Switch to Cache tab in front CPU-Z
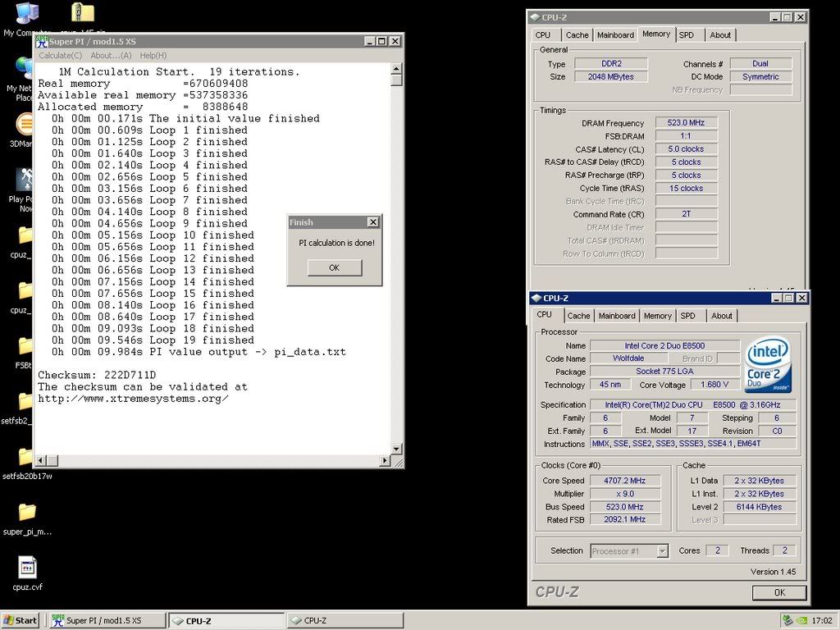This screenshot has height=630, width=840. coord(578,316)
